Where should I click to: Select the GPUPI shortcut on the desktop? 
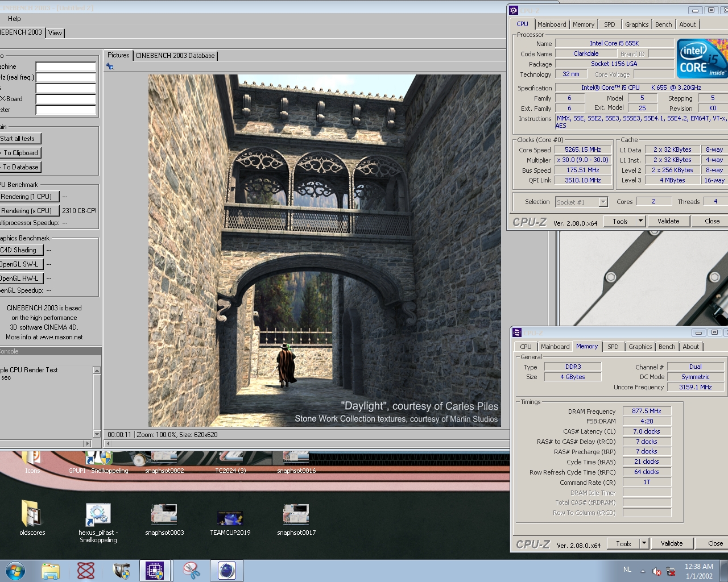[x=98, y=463]
